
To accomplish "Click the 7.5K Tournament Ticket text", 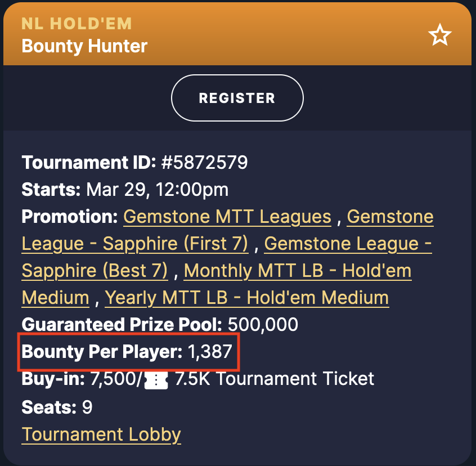I will point(275,379).
